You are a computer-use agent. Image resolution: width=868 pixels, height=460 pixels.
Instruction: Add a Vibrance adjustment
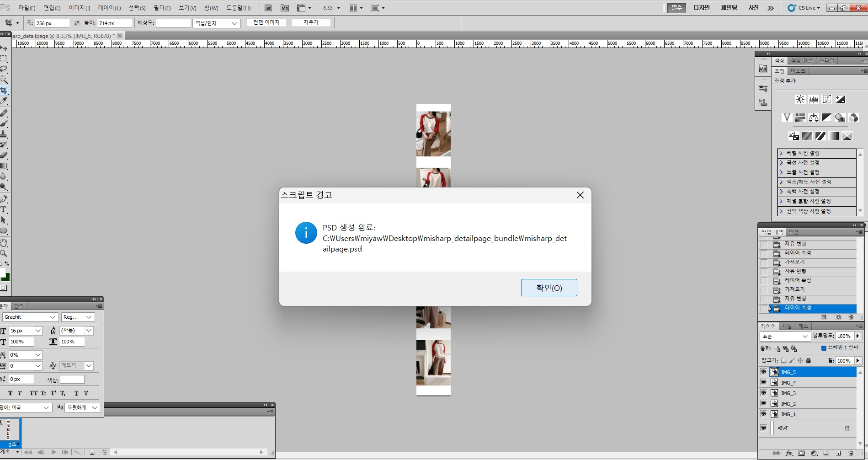(x=787, y=118)
